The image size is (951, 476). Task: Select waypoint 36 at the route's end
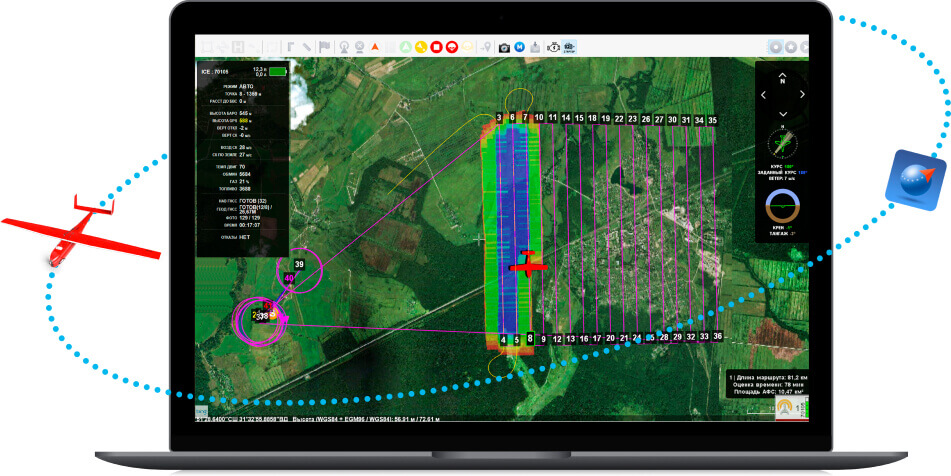716,337
